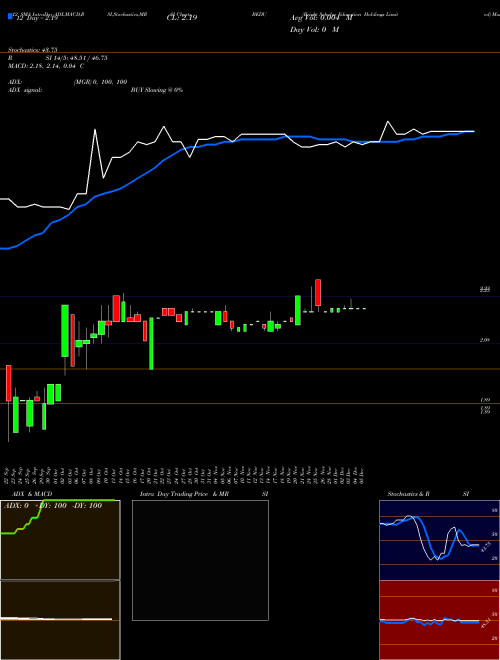
Task: Click the '(MGR) 0, 100, 100' ADX values
Action: [x=100, y=82]
